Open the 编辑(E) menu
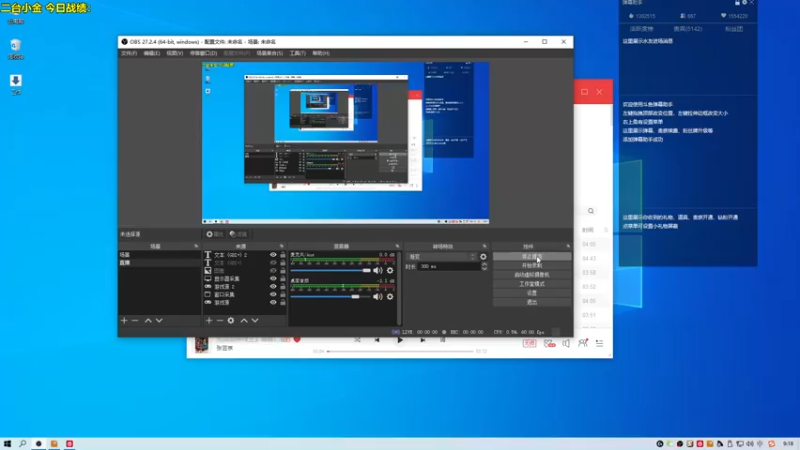Image resolution: width=800 pixels, height=450 pixels. pos(152,53)
